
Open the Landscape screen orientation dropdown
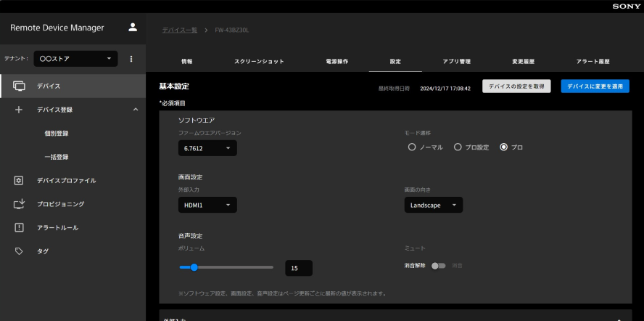coord(433,206)
